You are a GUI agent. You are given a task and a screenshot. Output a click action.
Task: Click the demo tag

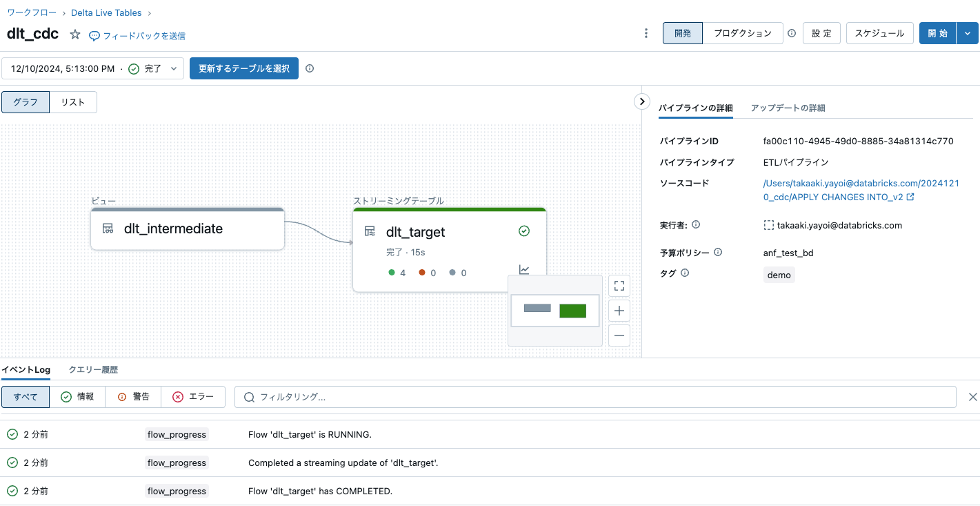click(779, 275)
